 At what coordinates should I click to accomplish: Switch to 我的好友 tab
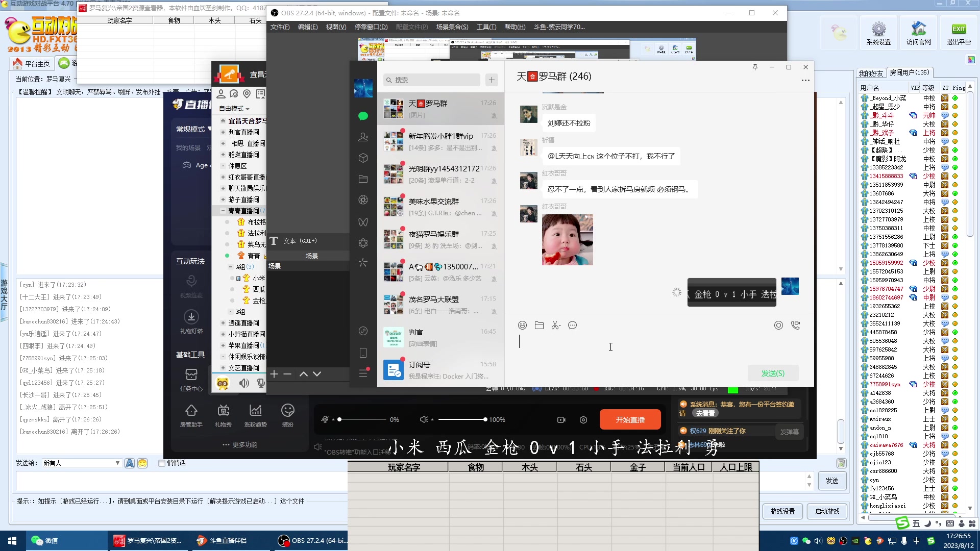[871, 73]
